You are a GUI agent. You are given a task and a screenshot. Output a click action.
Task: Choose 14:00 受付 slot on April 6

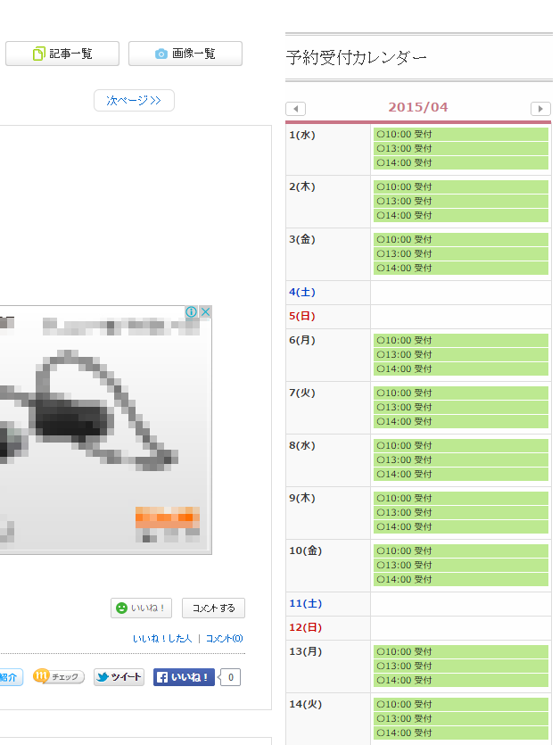tap(460, 368)
